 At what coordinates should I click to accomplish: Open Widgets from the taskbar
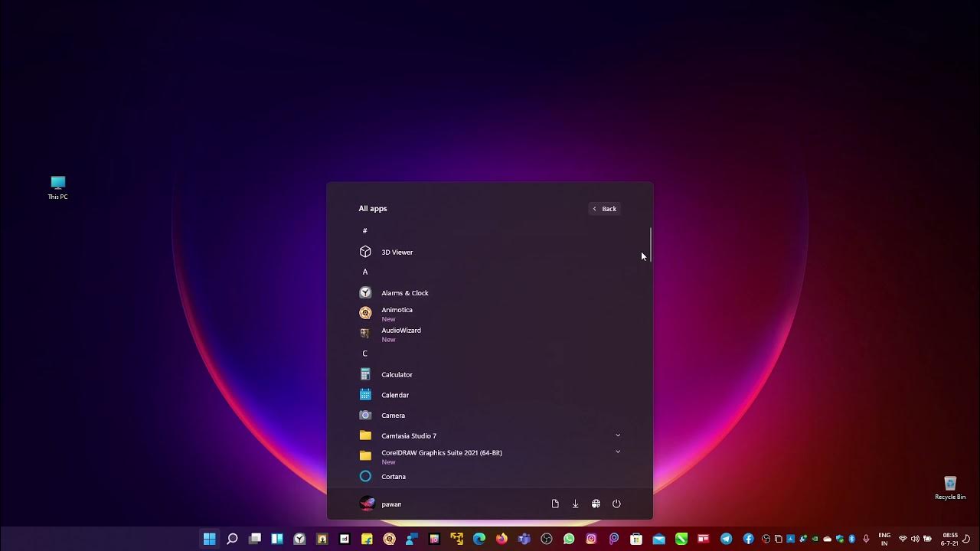click(277, 539)
